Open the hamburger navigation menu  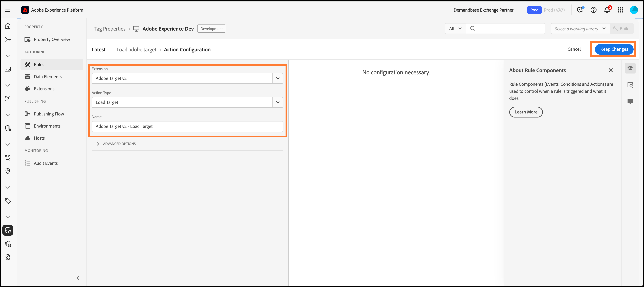point(8,10)
